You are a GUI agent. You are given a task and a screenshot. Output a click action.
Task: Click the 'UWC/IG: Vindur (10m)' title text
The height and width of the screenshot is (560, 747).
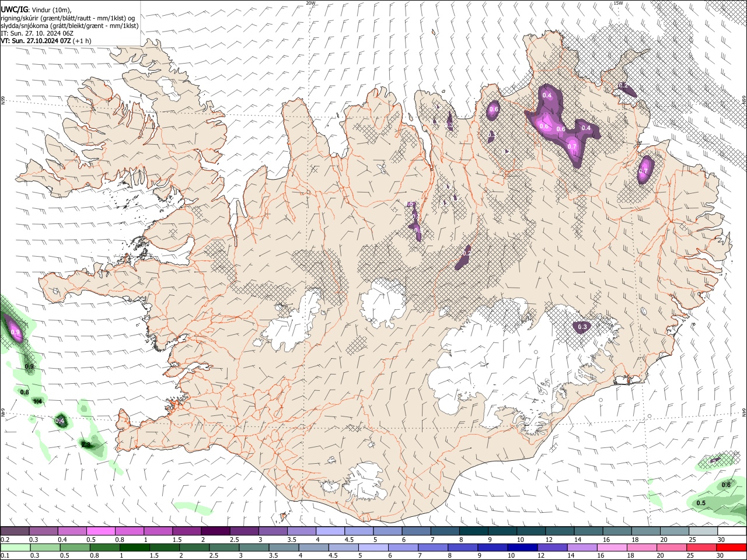coord(36,9)
